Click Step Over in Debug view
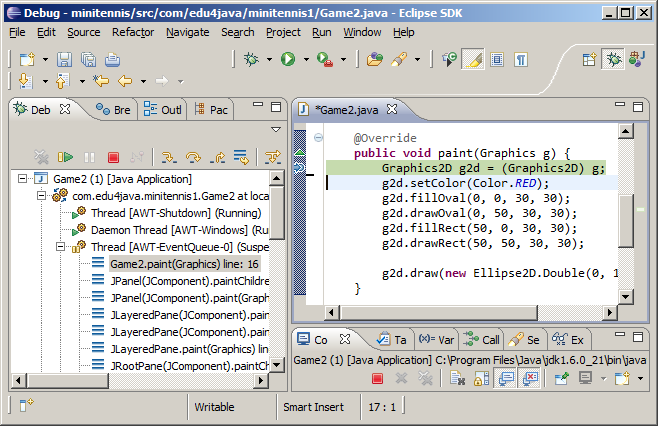Image resolution: width=658 pixels, height=426 pixels. (193, 157)
